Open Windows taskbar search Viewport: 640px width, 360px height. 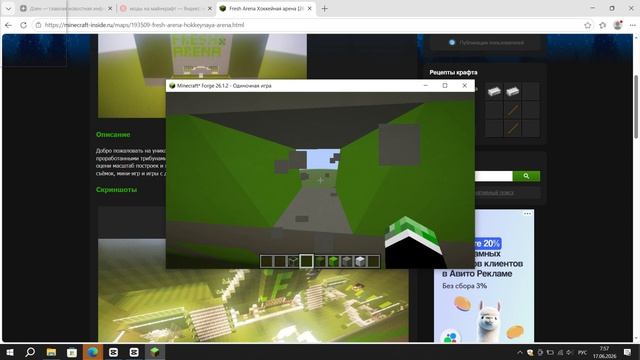pyautogui.click(x=30, y=352)
